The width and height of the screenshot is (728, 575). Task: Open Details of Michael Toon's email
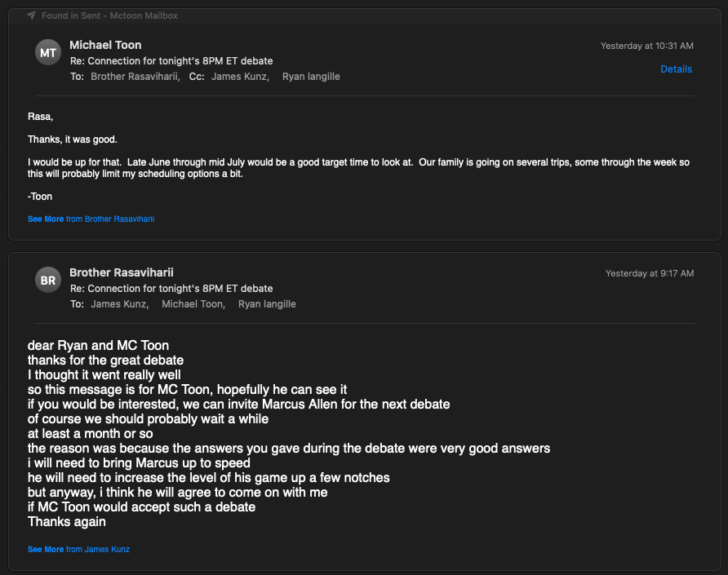tap(676, 69)
